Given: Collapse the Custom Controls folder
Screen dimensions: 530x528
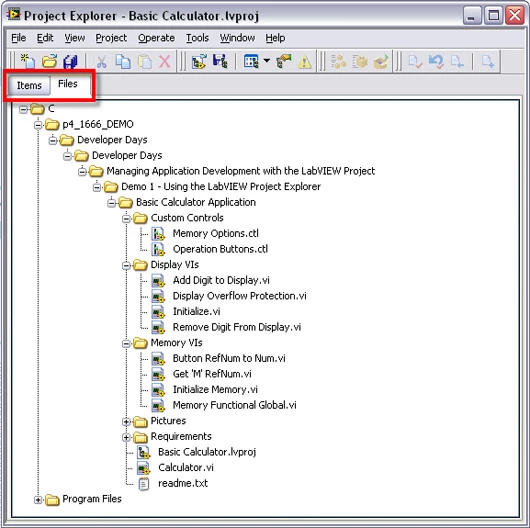Looking at the screenshot, I should [126, 218].
